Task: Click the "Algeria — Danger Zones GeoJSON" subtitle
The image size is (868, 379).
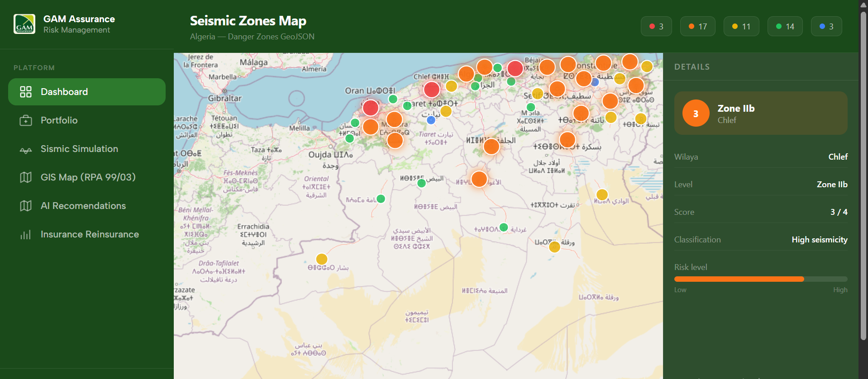Action: pos(252,37)
